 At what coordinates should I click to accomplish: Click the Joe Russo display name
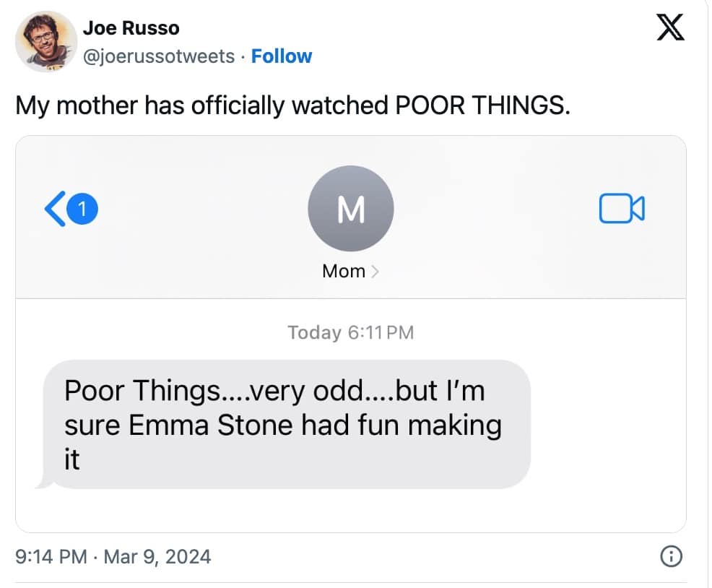pos(131,29)
